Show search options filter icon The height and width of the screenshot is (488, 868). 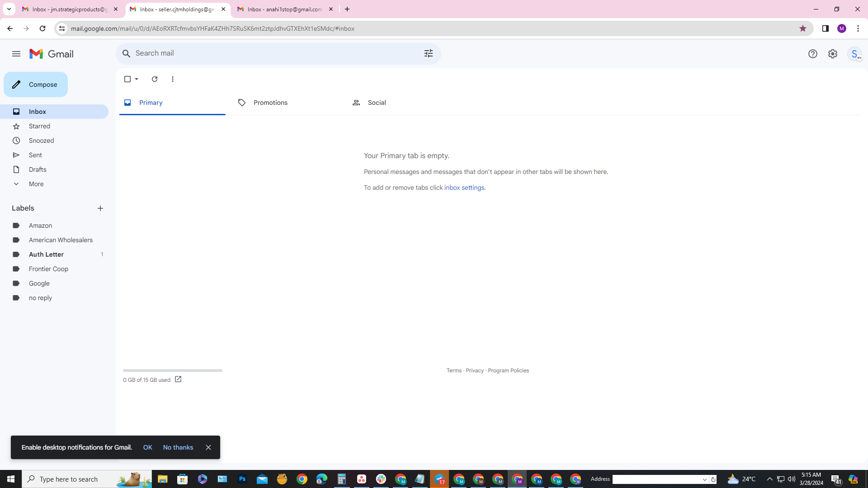tap(429, 53)
